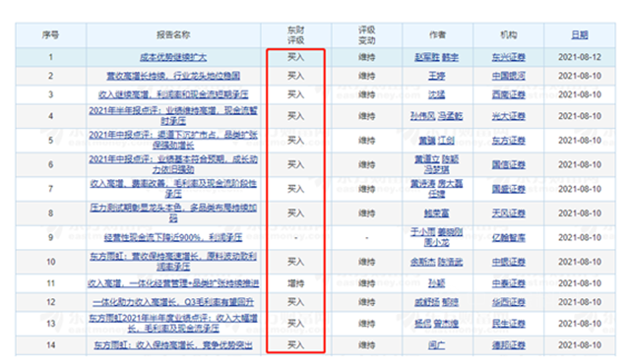Open author link 孙颖 in row 11
This screenshot has width=630, height=364.
tap(437, 283)
